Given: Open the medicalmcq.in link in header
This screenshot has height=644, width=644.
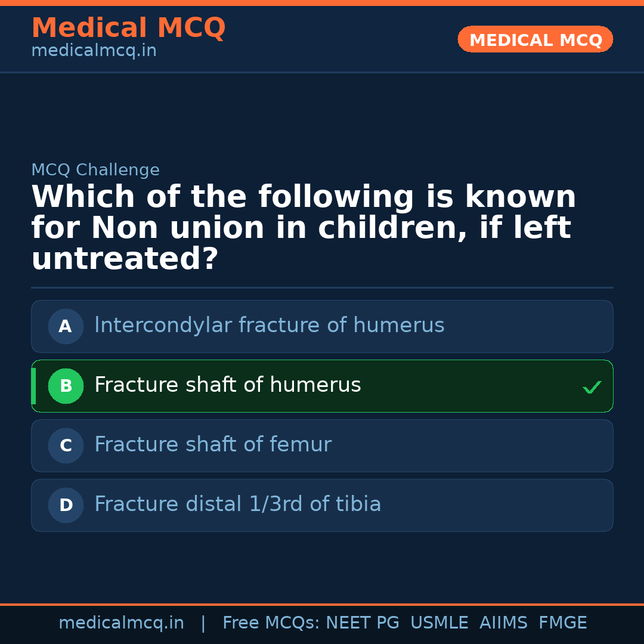Looking at the screenshot, I should (94, 51).
